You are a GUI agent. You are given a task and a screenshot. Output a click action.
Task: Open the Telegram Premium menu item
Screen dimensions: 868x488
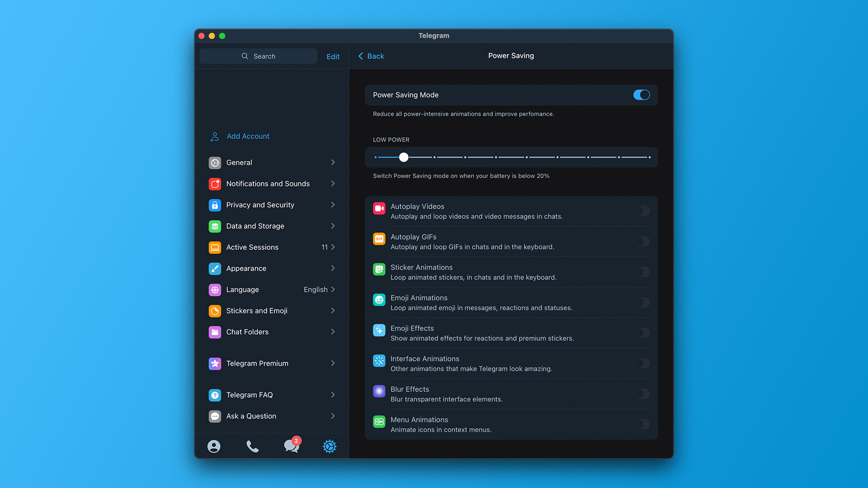(272, 363)
